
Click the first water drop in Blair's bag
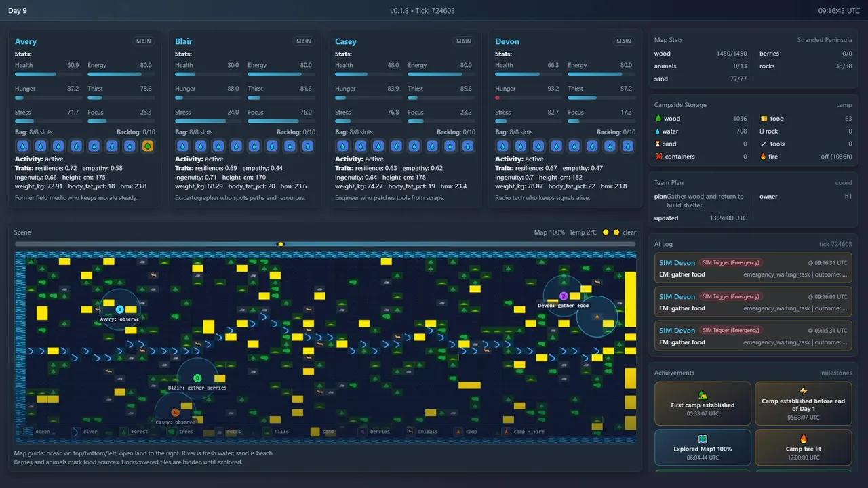tap(182, 146)
